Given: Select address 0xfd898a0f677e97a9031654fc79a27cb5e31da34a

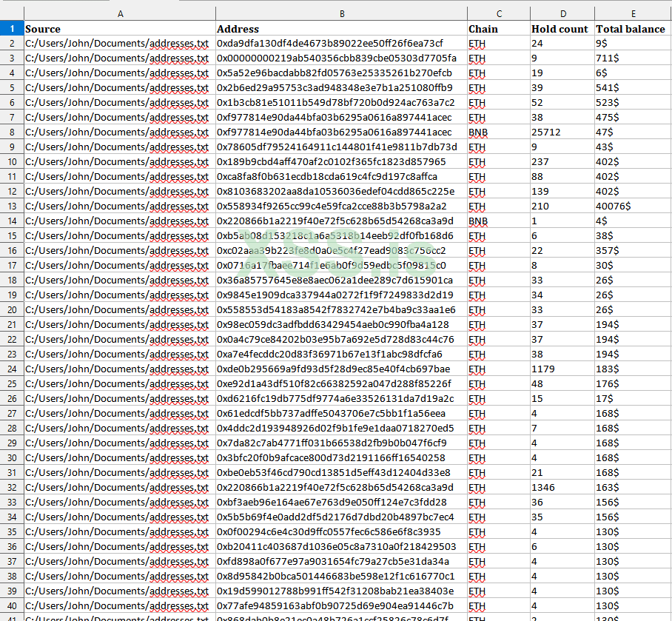Looking at the screenshot, I should point(342,562).
